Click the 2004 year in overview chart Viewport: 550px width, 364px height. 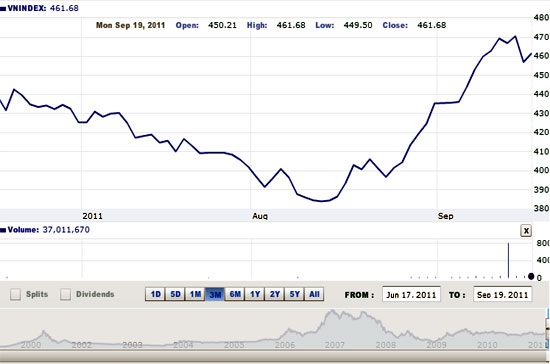click(183, 345)
